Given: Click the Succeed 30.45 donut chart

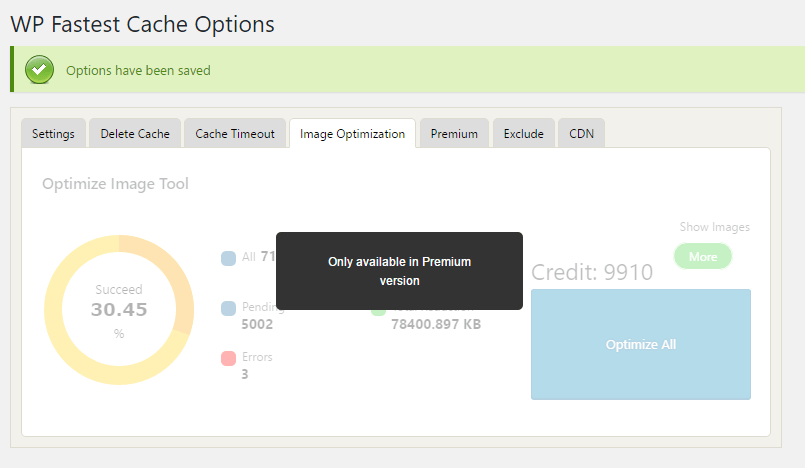Looking at the screenshot, I should pyautogui.click(x=119, y=310).
